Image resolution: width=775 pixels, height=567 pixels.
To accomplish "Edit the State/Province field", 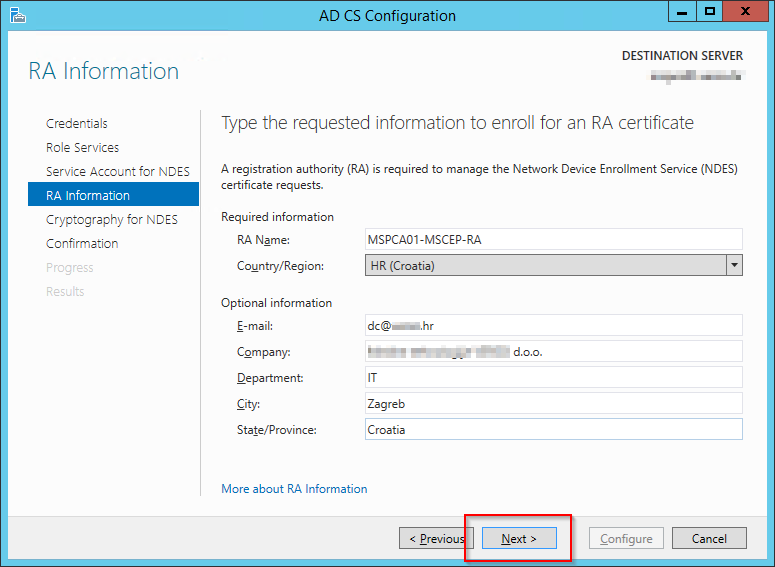I will click(x=554, y=429).
